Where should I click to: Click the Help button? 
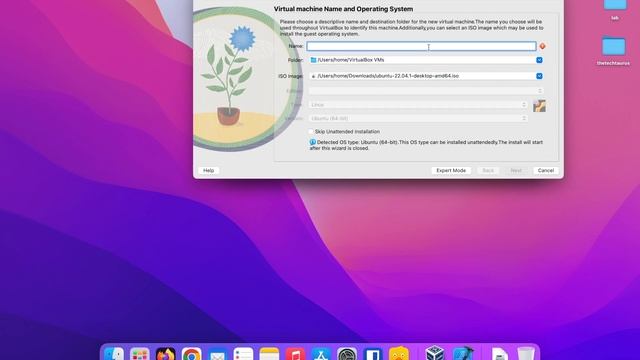(x=209, y=170)
